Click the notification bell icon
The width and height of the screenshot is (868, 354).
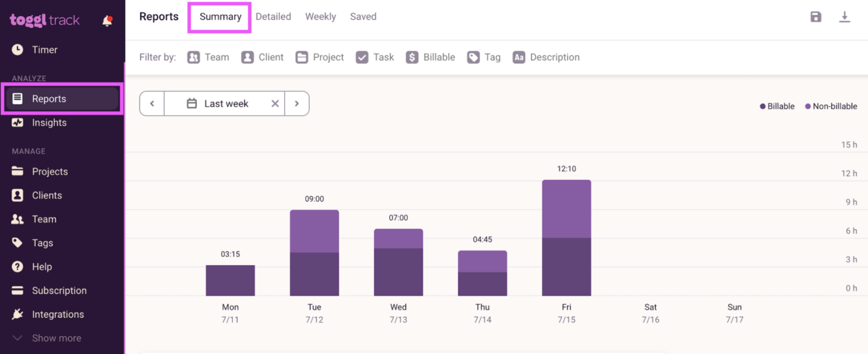(107, 21)
